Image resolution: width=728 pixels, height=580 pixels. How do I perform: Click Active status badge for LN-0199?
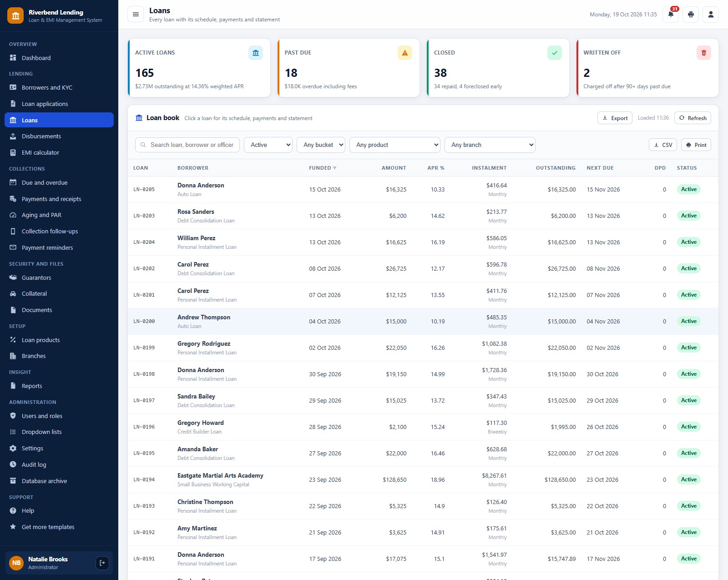(x=688, y=348)
